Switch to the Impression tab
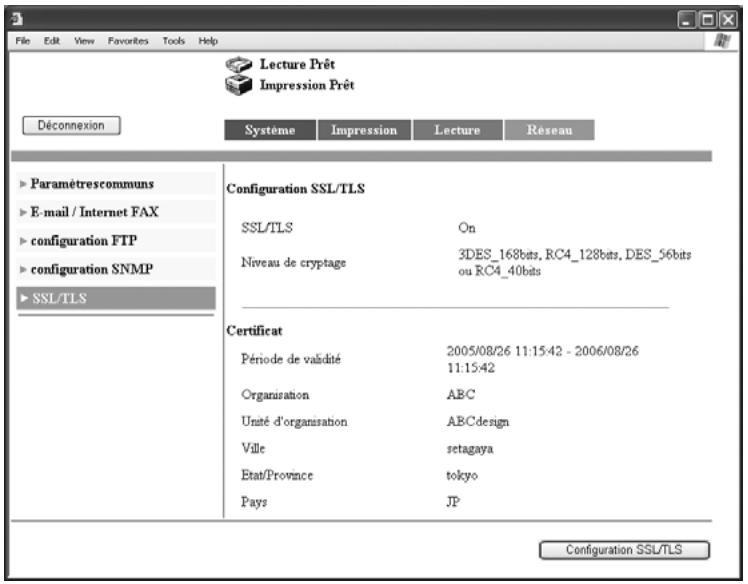This screenshot has height=584, width=748. 364,130
